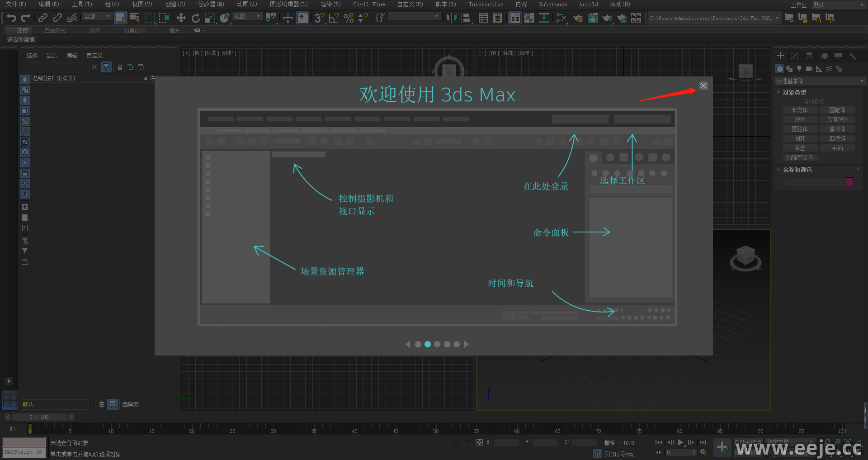Image resolution: width=868 pixels, height=460 pixels.
Task: Click the Percent Snap toggle icon
Action: tap(348, 18)
